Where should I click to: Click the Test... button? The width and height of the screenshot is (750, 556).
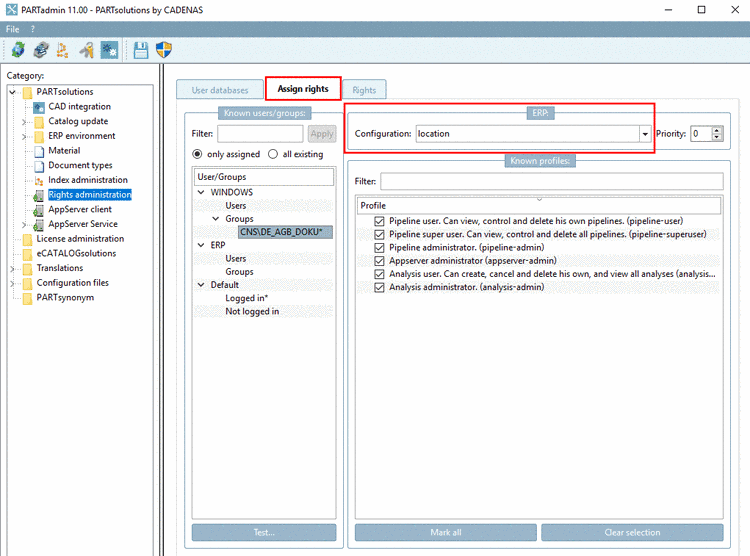click(x=264, y=533)
